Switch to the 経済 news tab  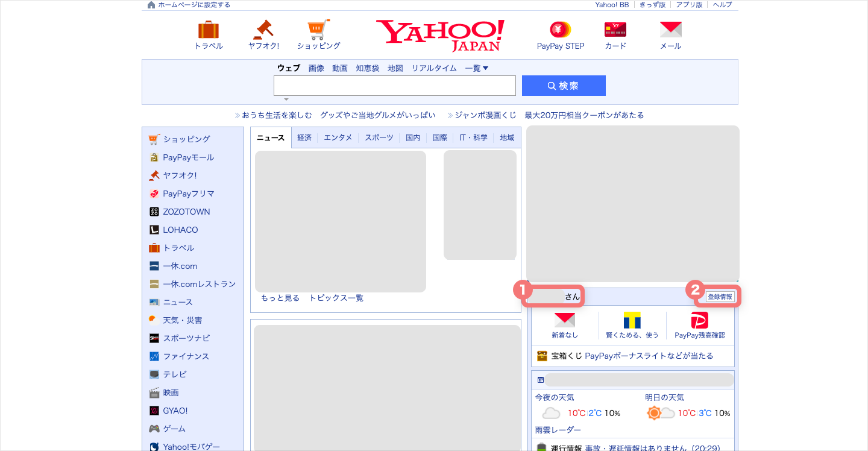pyautogui.click(x=304, y=137)
